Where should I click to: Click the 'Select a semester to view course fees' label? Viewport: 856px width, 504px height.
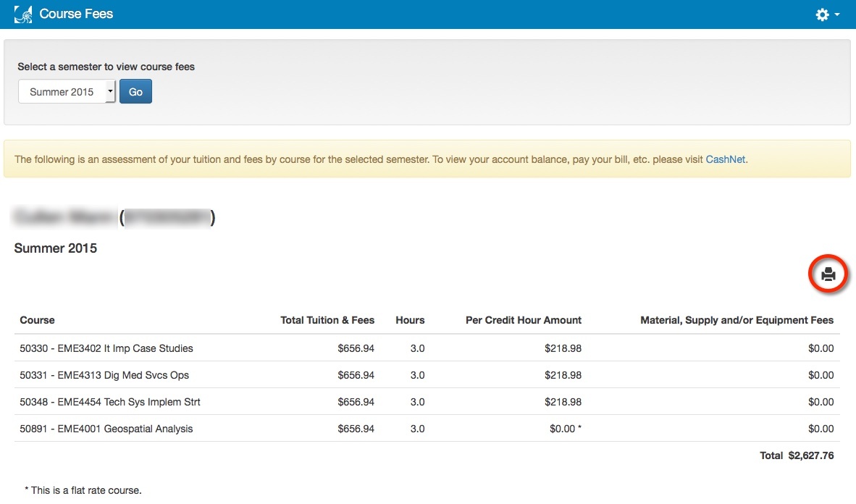106,67
